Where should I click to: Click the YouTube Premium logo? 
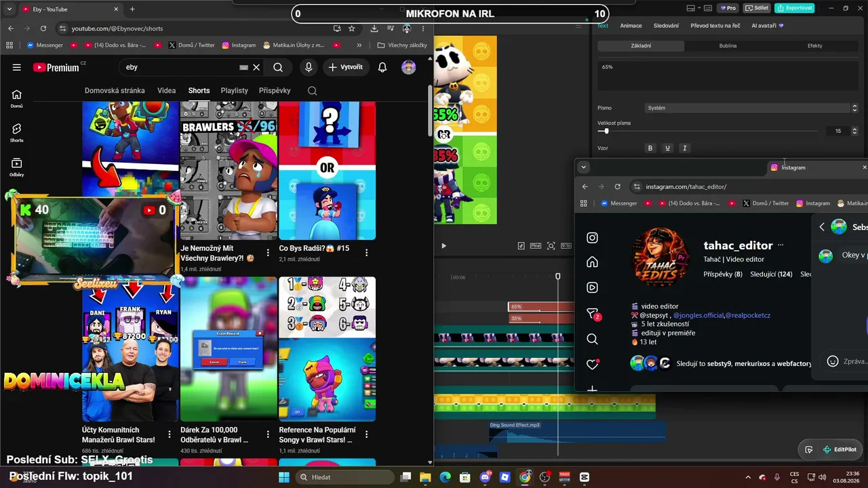point(56,67)
